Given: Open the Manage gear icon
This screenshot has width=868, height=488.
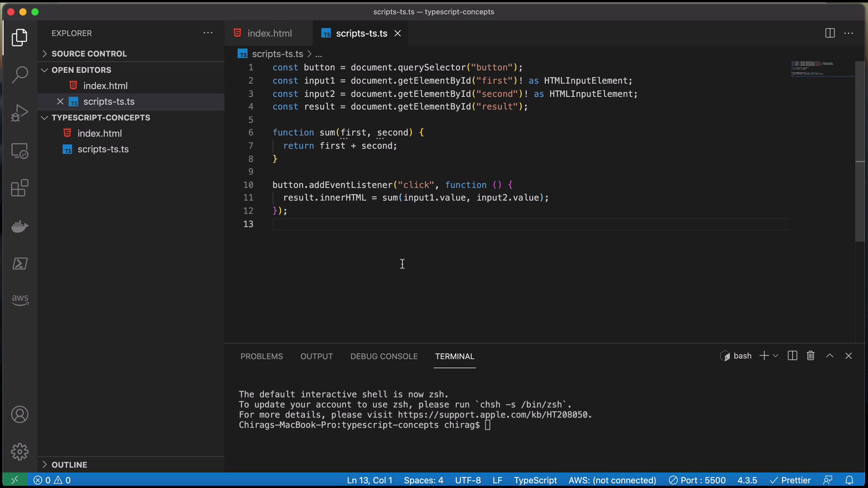Looking at the screenshot, I should pyautogui.click(x=19, y=451).
